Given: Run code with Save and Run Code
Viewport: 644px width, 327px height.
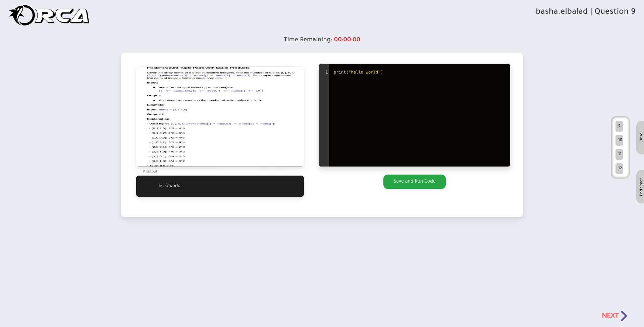Looking at the screenshot, I should [415, 182].
